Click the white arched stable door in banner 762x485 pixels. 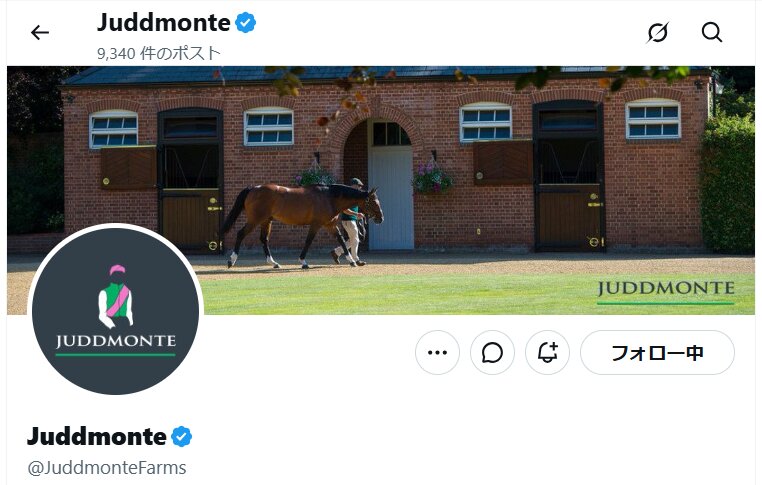click(390, 185)
